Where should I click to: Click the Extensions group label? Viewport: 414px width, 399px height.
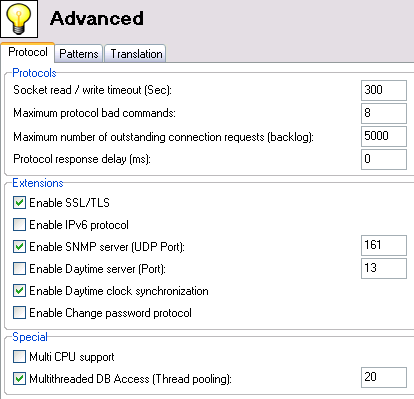38,183
